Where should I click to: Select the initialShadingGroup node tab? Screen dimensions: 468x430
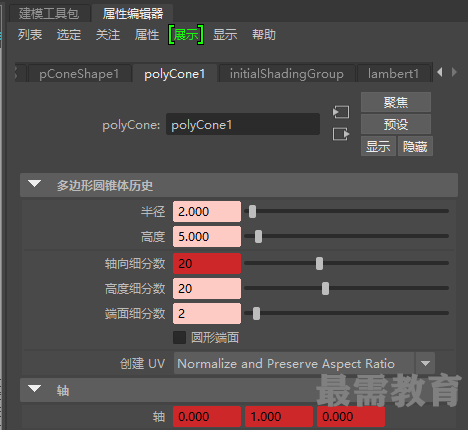point(287,74)
